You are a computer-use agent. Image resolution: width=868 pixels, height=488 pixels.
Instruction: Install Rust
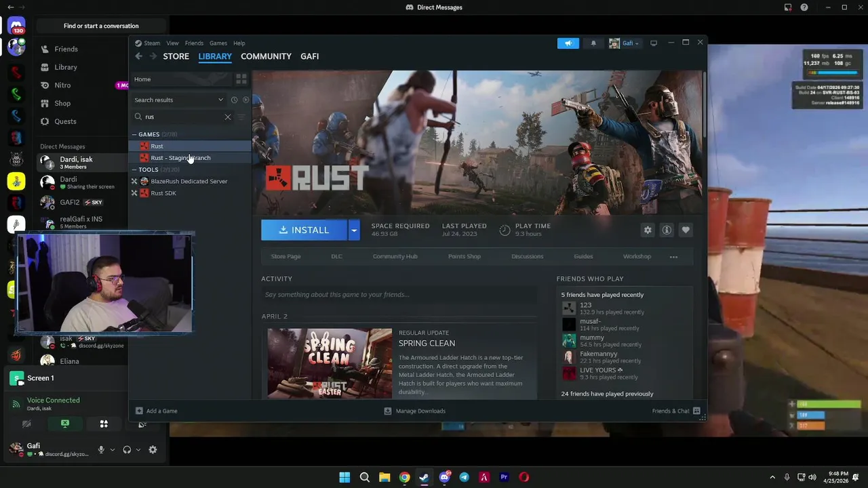(x=304, y=230)
